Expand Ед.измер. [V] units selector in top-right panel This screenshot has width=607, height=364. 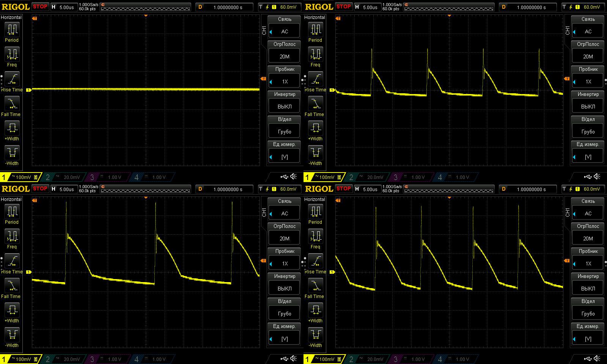coord(588,157)
